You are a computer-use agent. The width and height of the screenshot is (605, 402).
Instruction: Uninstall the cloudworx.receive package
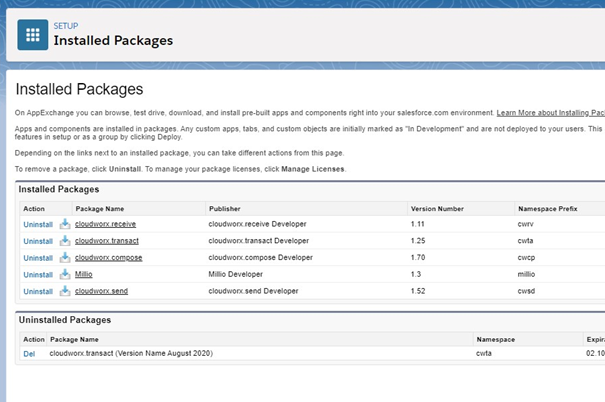(38, 225)
